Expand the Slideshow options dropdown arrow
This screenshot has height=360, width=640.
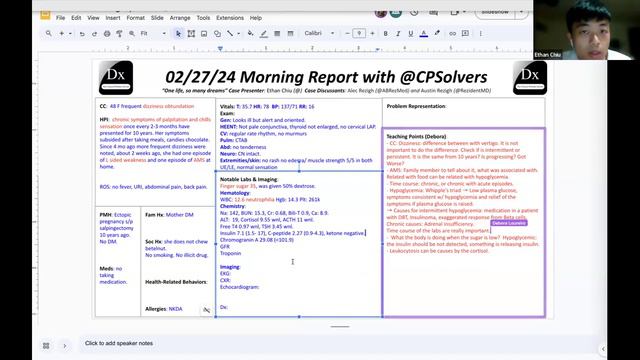point(522,12)
